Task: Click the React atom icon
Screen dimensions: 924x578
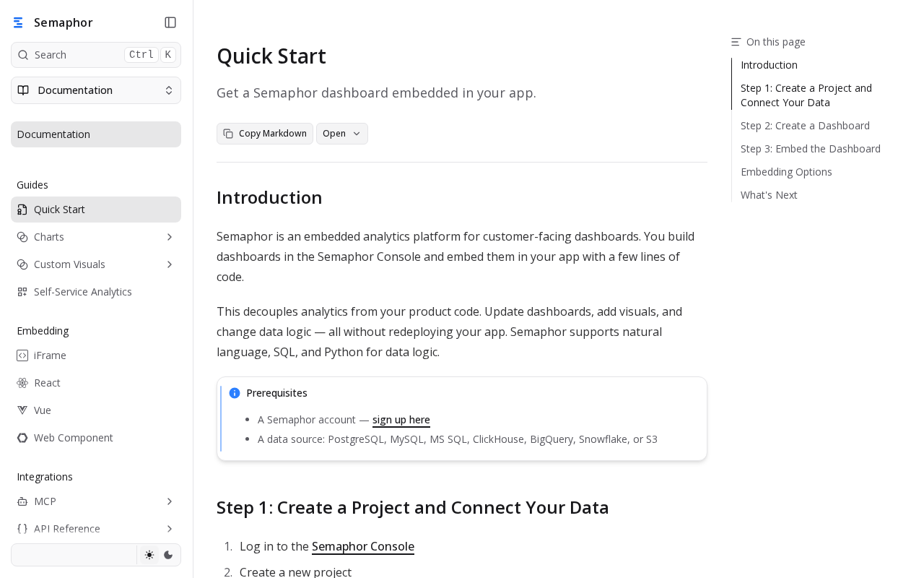Action: point(22,383)
